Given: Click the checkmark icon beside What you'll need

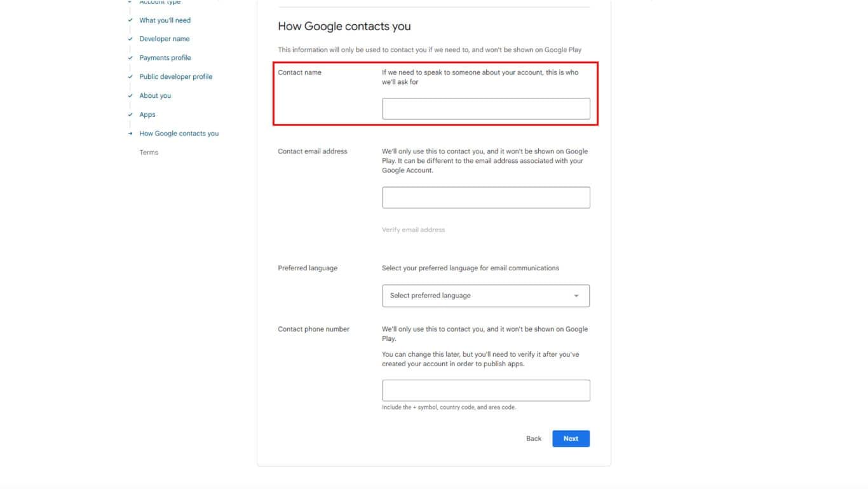Looking at the screenshot, I should click(130, 20).
